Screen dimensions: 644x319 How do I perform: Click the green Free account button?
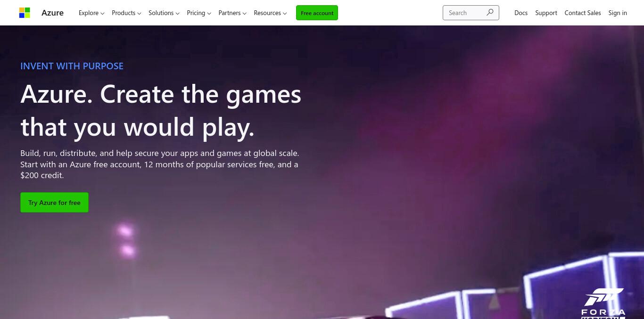[x=317, y=13]
